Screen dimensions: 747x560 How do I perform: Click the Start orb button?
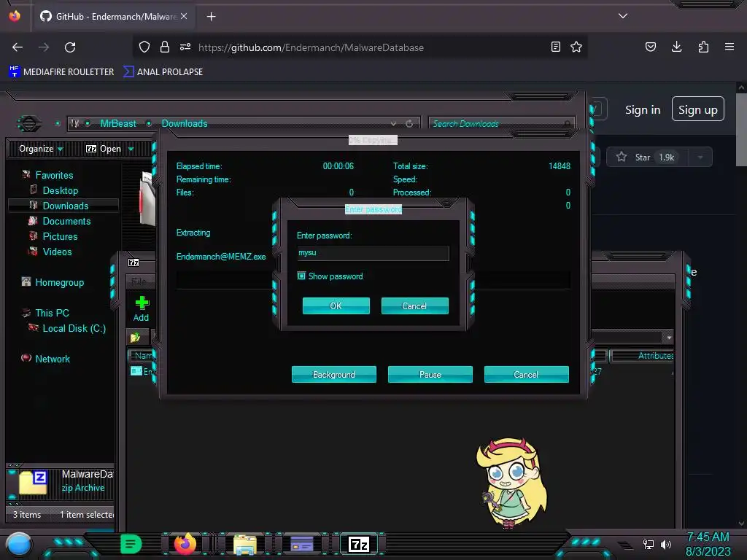pos(18,544)
